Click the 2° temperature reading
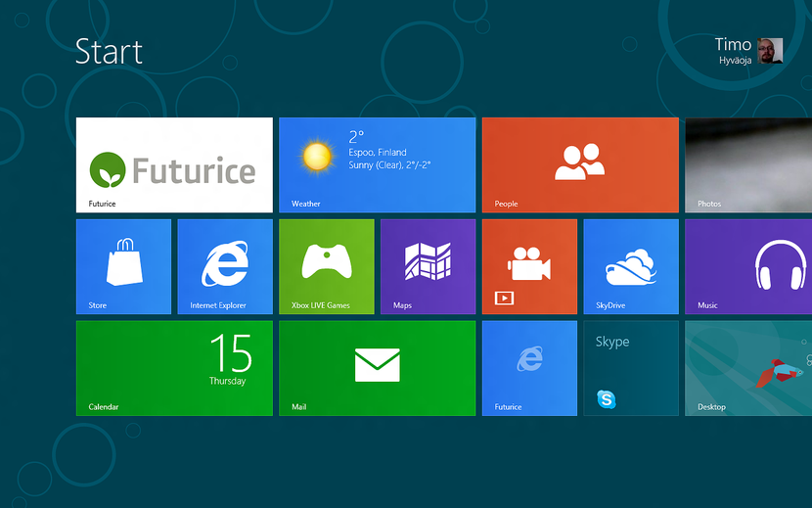Screen dimensions: 812x508 [356, 137]
